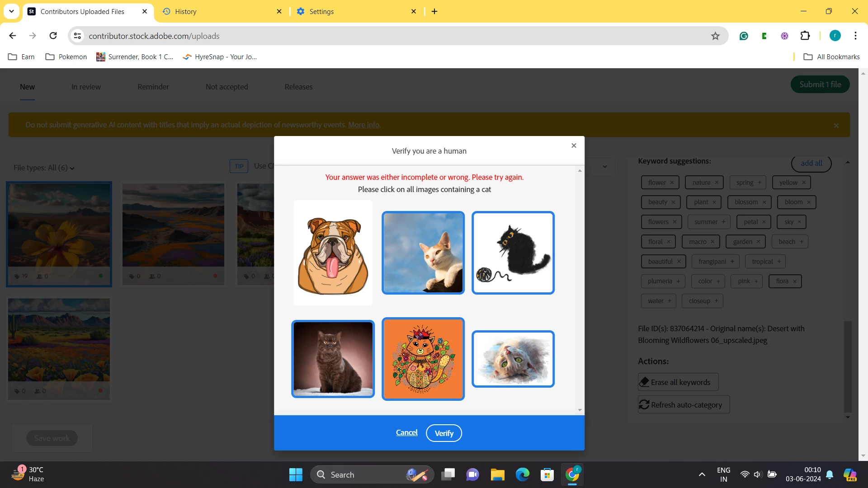Select the bulldog cartoon image

333,253
